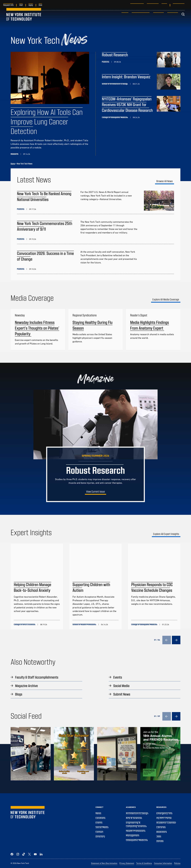Click Gold Star Behavior social feed image

tap(74, 754)
